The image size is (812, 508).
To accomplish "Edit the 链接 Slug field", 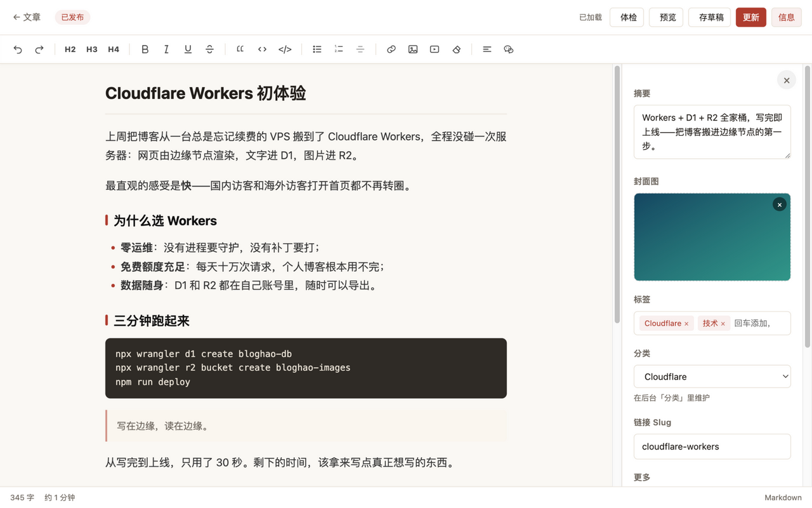I will (x=712, y=446).
